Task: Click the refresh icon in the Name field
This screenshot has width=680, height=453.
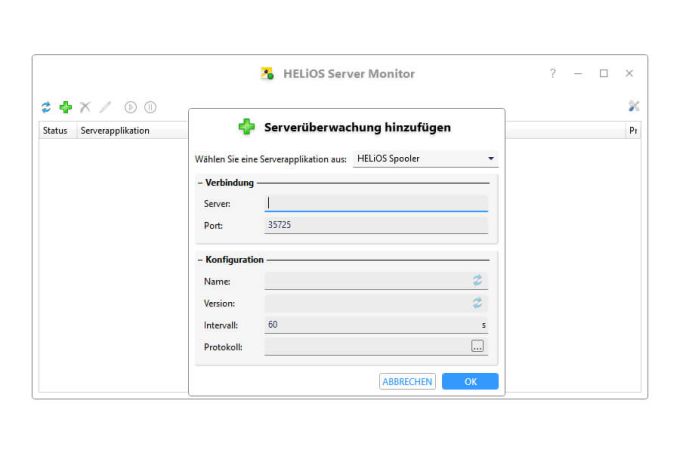Action: 477,280
